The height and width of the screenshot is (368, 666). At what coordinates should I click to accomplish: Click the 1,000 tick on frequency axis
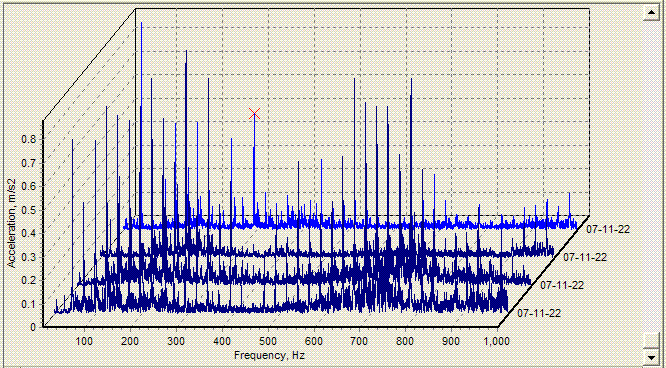click(x=497, y=341)
